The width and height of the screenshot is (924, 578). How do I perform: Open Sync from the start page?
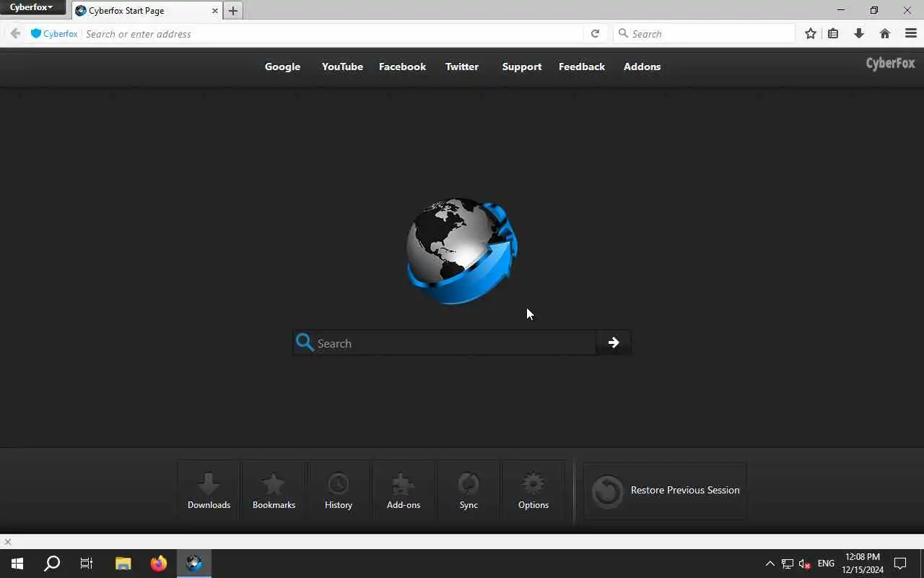click(x=468, y=490)
